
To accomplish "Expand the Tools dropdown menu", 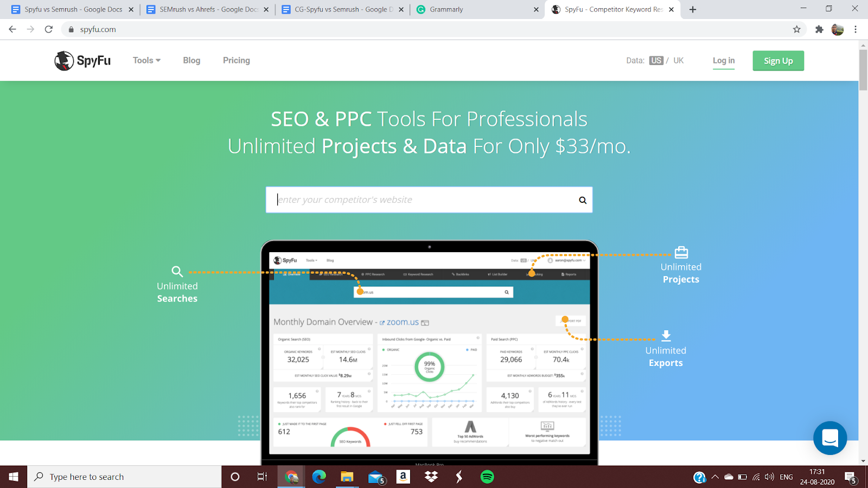I will pyautogui.click(x=146, y=60).
